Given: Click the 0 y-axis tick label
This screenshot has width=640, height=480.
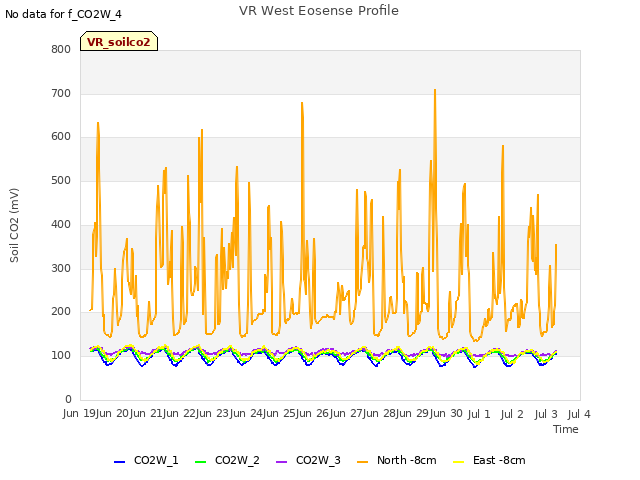Looking at the screenshot, I should [68, 399].
